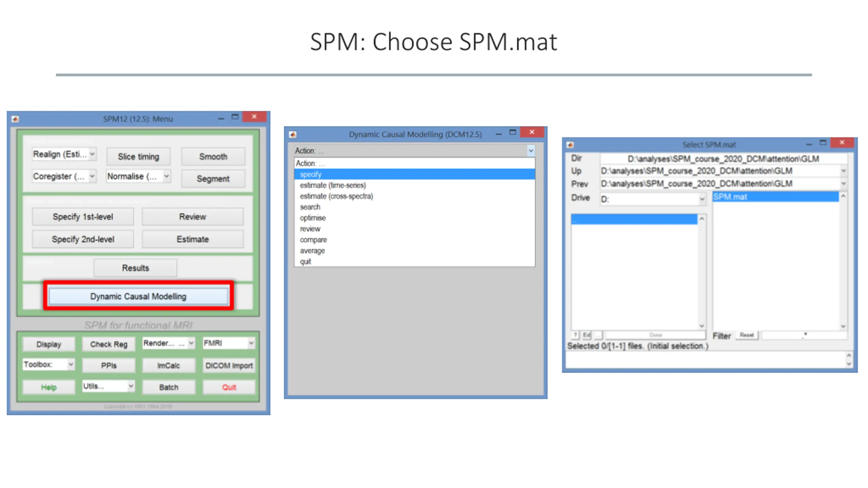
Task: Open the Up directory dropdown
Action: click(x=723, y=171)
